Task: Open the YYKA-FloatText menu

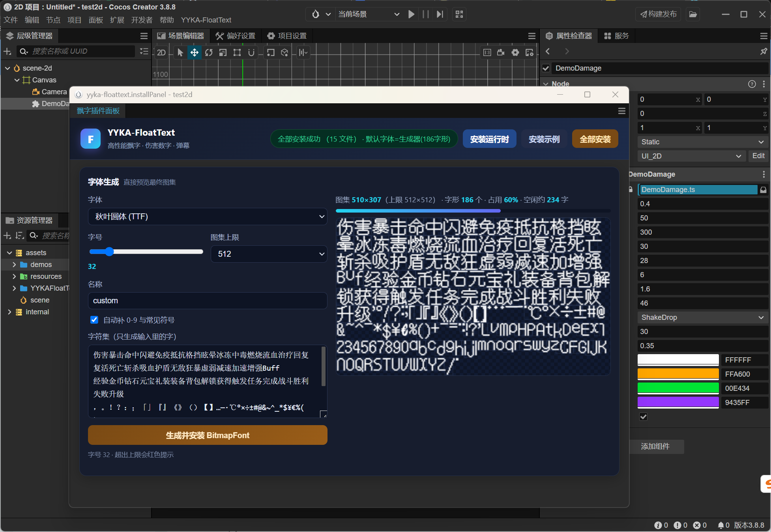Action: click(206, 20)
